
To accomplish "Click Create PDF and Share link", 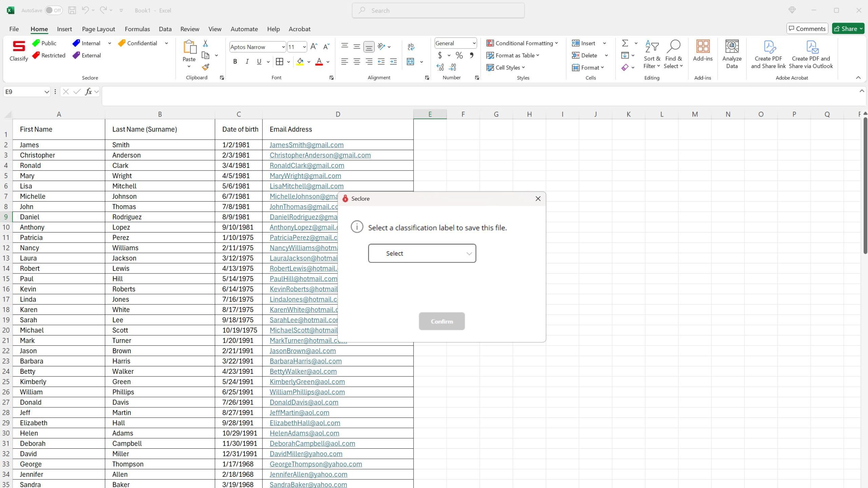I will click(x=768, y=54).
